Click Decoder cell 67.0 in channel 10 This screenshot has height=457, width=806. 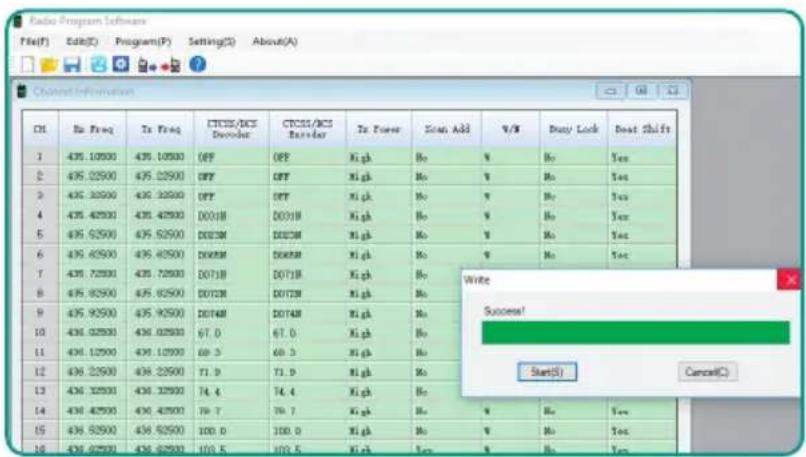[x=231, y=333]
